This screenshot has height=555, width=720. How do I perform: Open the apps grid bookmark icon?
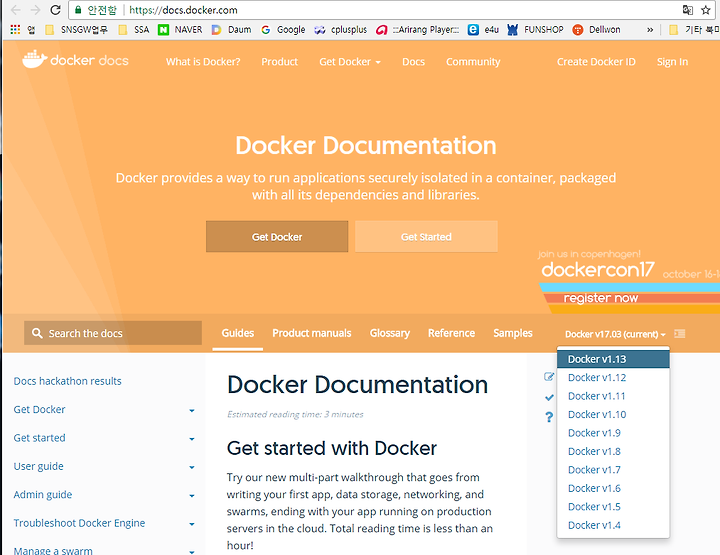pyautogui.click(x=15, y=29)
